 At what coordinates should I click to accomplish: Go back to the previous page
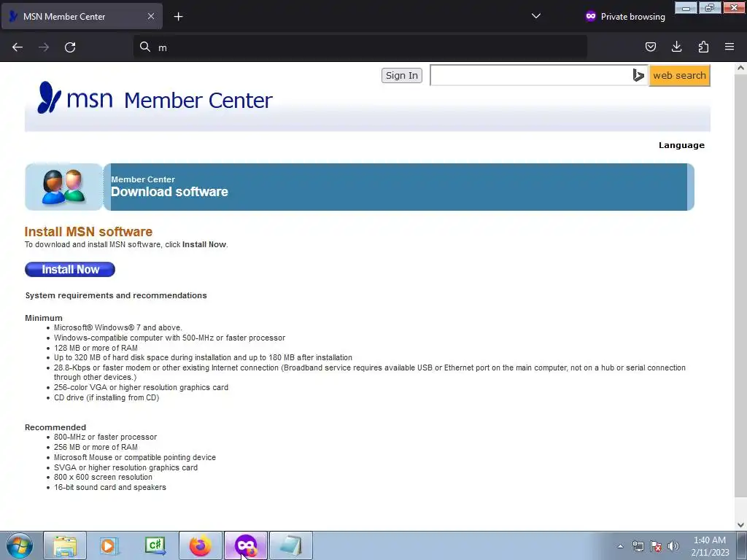(x=18, y=47)
